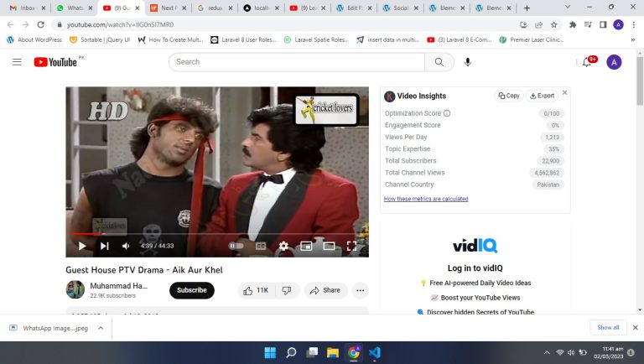The width and height of the screenshot is (644, 364).
Task: Enable miniplayer mode
Action: tap(306, 246)
